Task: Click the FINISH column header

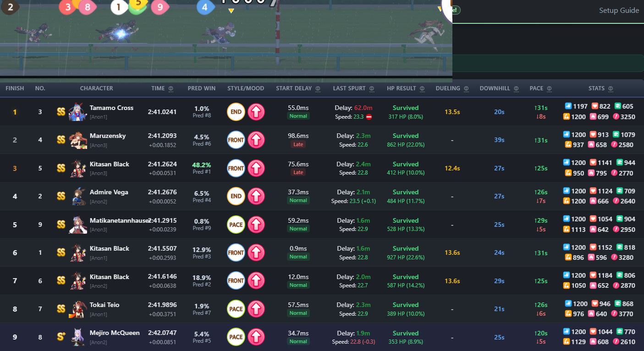Action: (x=15, y=88)
